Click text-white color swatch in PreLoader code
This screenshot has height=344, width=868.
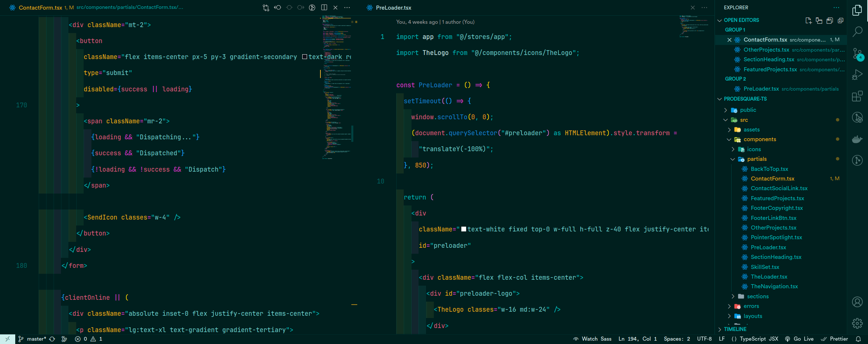pos(464,229)
